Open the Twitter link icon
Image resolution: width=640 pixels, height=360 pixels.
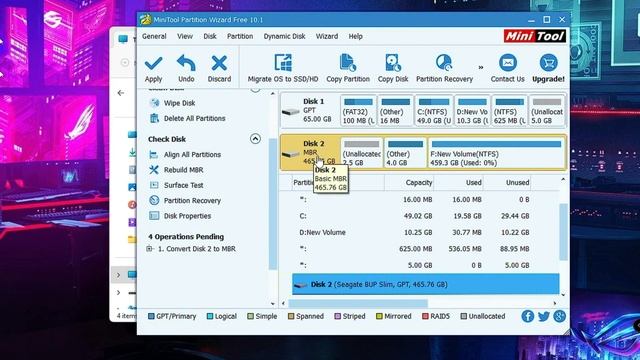tap(544, 316)
